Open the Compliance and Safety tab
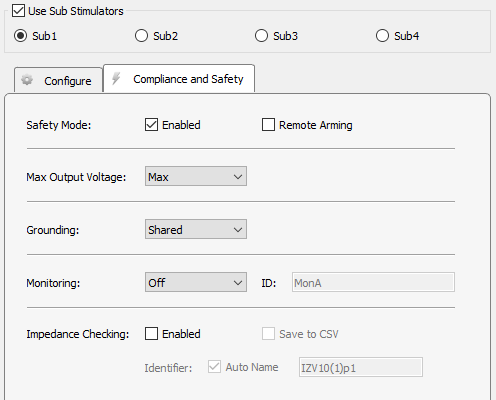 [x=179, y=79]
